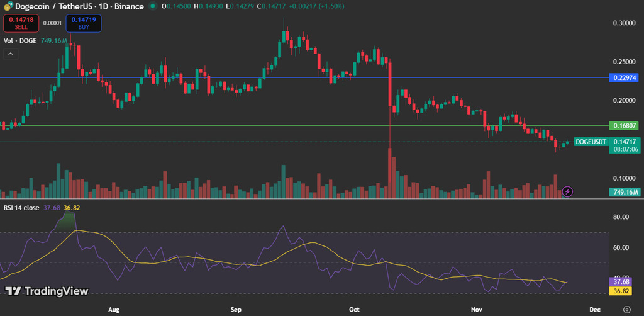Click the purple lightning bolt icon
Viewport: 644px width, 316px height.
coord(567,191)
